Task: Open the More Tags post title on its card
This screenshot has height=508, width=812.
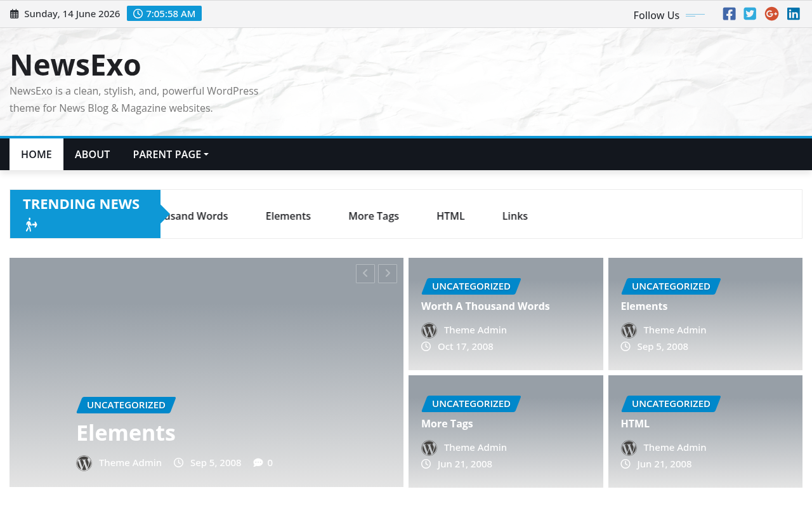Action: (x=447, y=424)
